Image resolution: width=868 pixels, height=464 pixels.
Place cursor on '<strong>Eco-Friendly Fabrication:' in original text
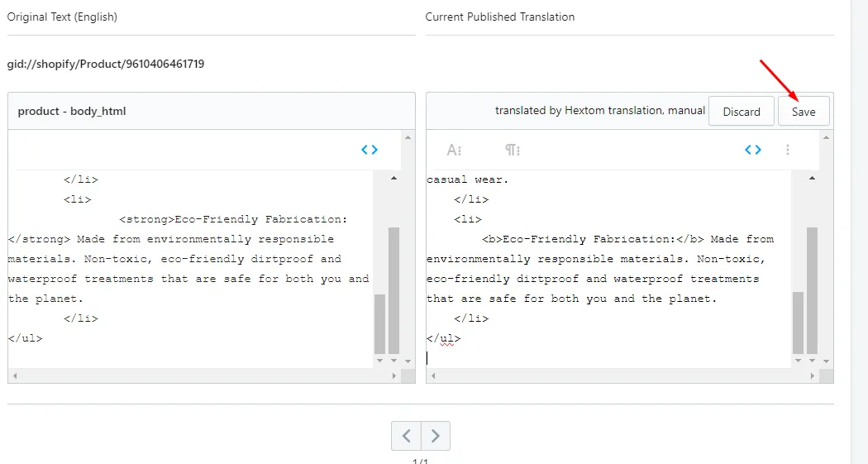point(233,219)
